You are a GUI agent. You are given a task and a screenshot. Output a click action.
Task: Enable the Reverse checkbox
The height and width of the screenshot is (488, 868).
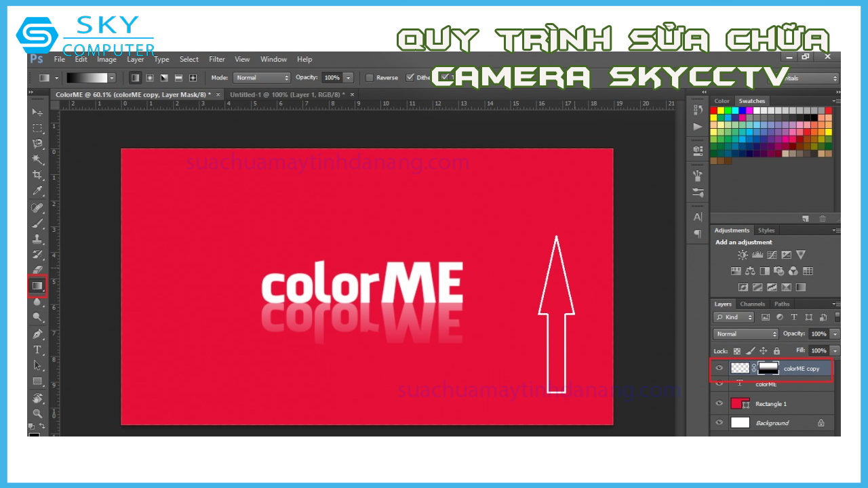[x=370, y=78]
